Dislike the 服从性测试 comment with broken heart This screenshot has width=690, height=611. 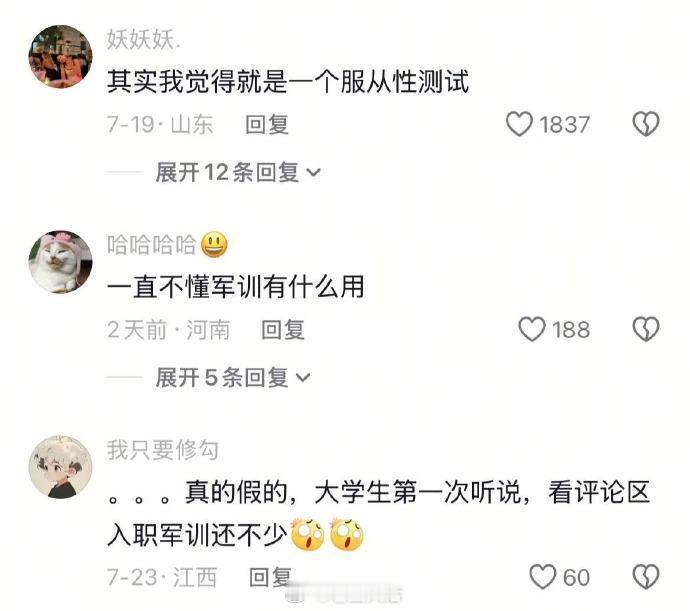point(646,124)
